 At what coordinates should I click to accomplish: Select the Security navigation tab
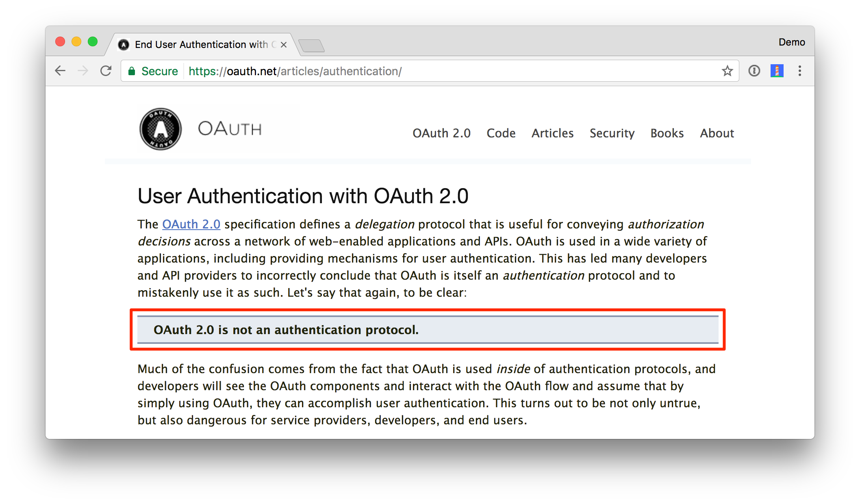(x=612, y=133)
